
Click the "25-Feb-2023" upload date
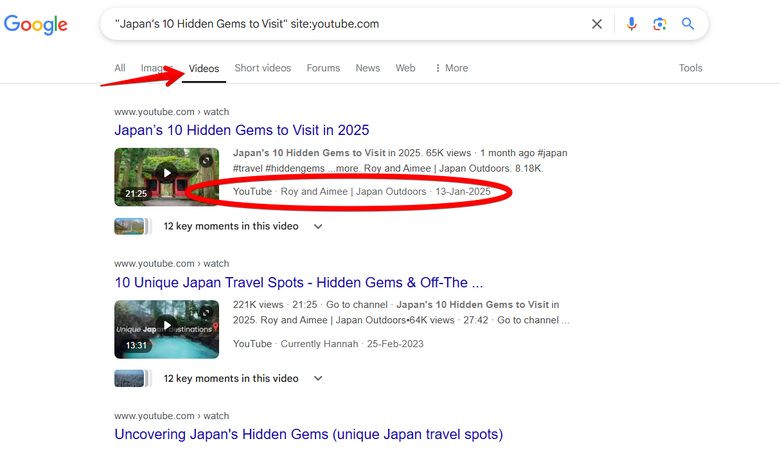click(x=395, y=344)
